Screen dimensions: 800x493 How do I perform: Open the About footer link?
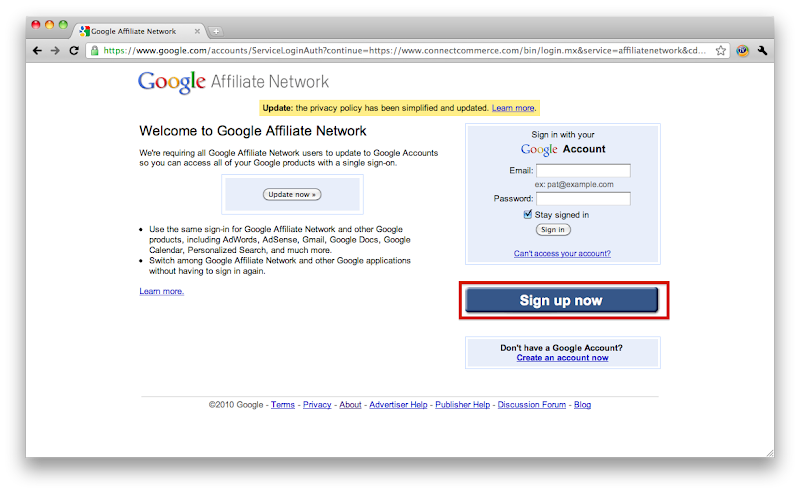coord(350,405)
